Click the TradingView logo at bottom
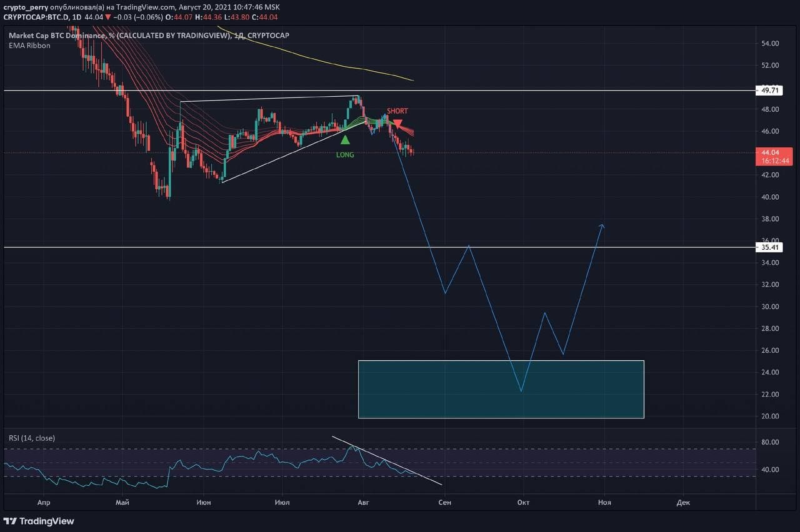800x532 pixels. tap(39, 521)
